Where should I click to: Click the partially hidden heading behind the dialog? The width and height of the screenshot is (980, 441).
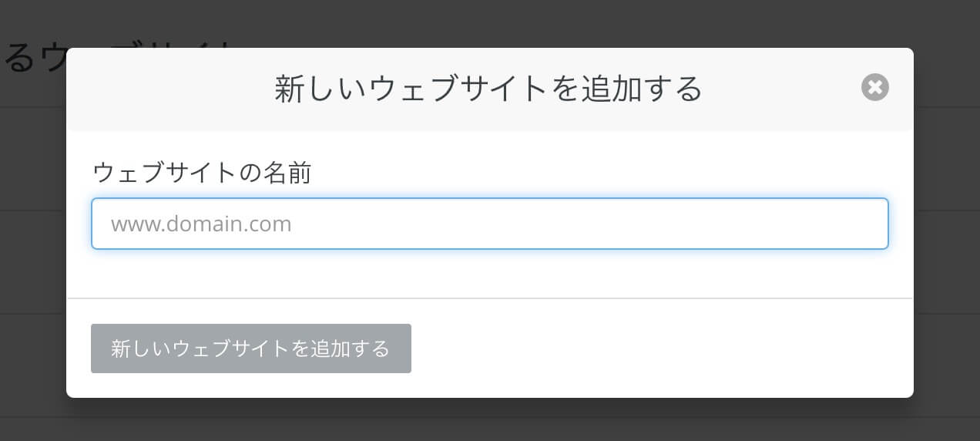click(x=31, y=58)
